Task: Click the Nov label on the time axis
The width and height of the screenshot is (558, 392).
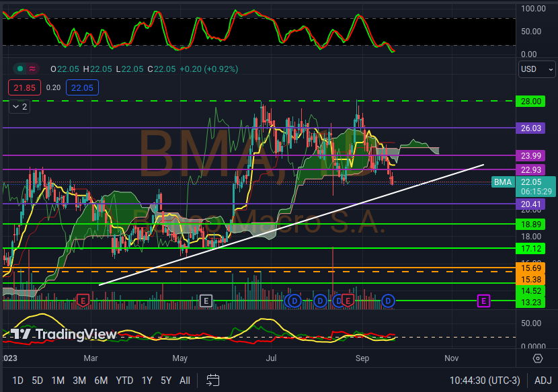Action: pos(452,358)
